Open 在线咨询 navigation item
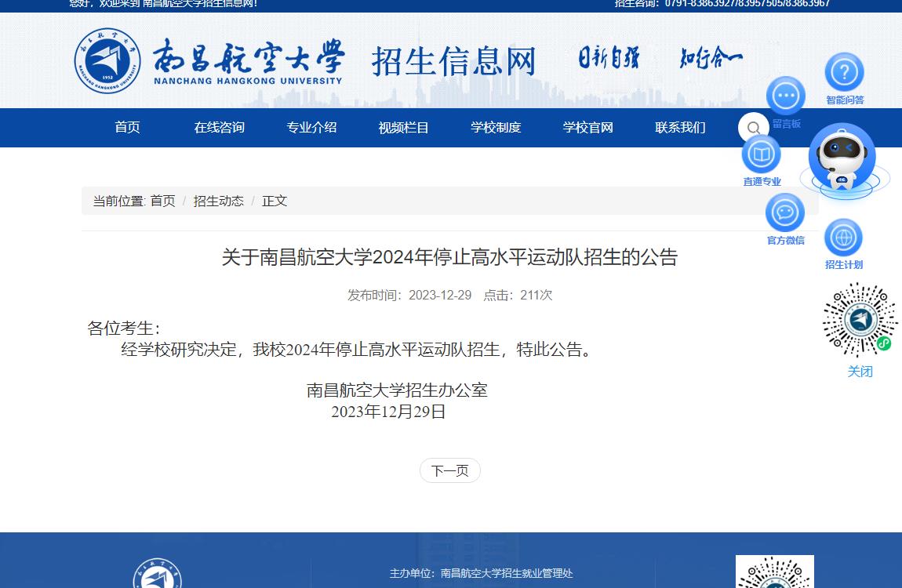The image size is (902, 588). click(219, 127)
